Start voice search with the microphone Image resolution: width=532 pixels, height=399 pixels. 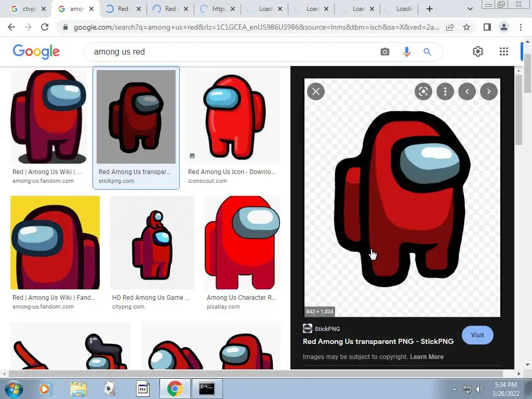(x=406, y=52)
